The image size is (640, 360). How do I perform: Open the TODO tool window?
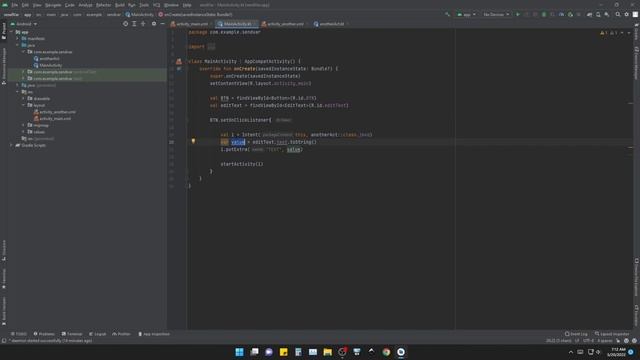[x=19, y=334]
